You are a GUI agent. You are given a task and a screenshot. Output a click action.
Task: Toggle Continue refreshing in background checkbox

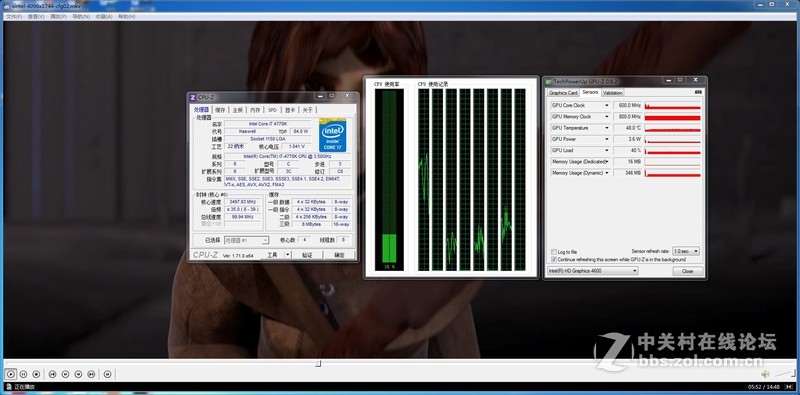[554, 260]
